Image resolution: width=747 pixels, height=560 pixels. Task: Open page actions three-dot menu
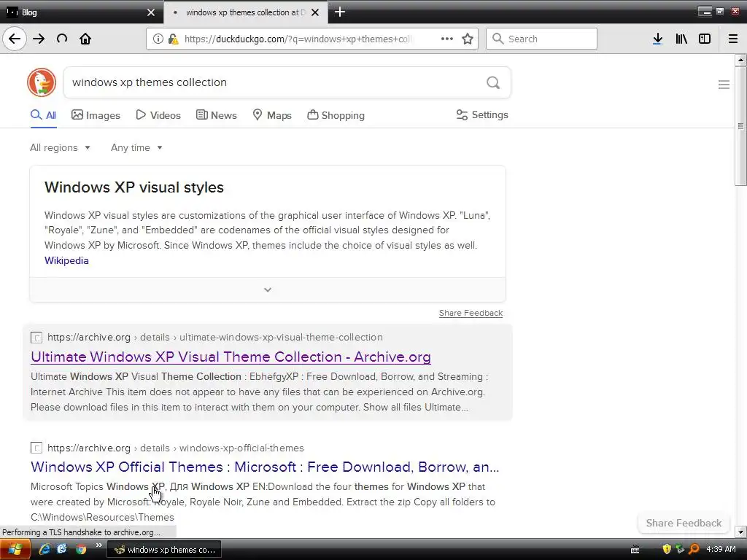pos(447,39)
